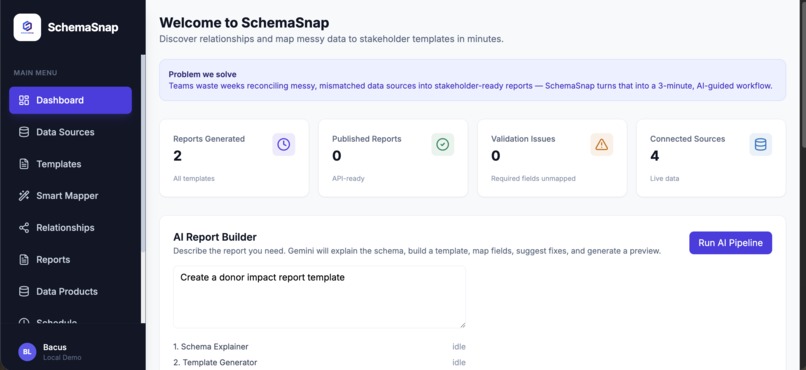The height and width of the screenshot is (370, 806).
Task: Open Smart Mapper from sidebar
Action: point(70,196)
